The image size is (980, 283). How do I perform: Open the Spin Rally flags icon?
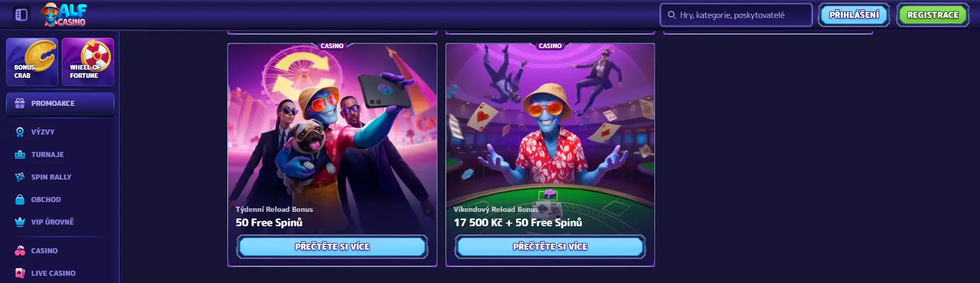pos(20,177)
